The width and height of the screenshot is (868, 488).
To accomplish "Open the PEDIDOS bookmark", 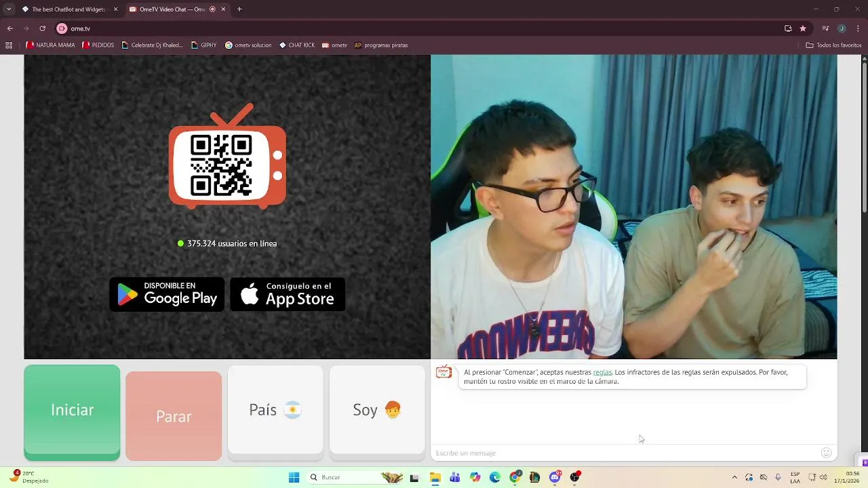I will (x=98, y=45).
